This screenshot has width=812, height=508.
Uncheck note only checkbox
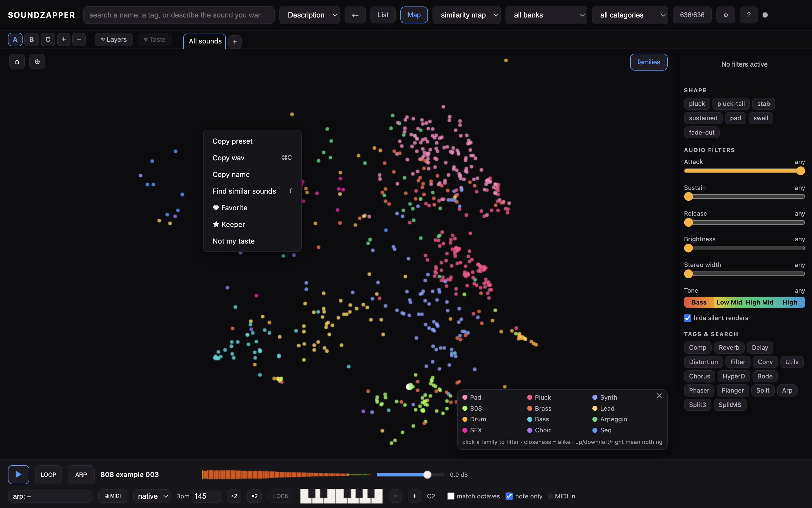[509, 496]
